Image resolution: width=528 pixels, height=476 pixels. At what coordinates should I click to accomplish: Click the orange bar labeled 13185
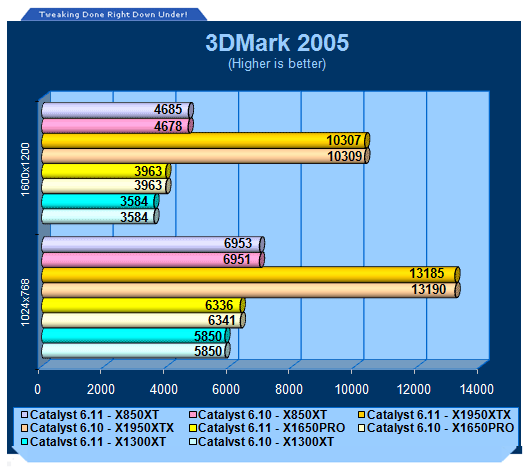click(x=251, y=274)
